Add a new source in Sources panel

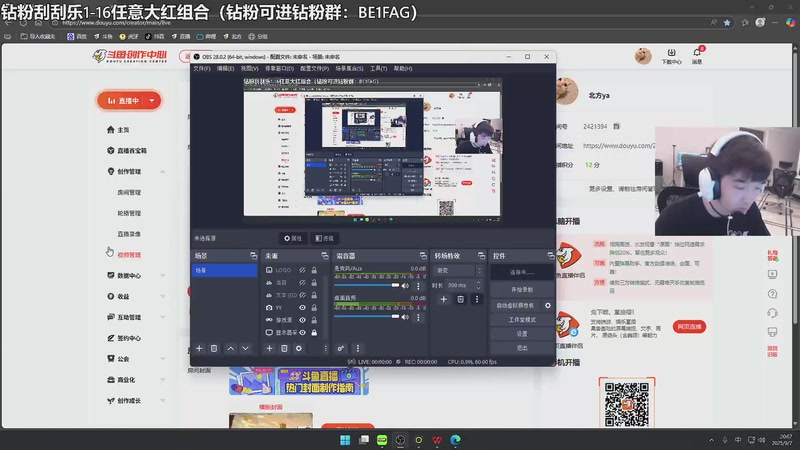tap(269, 348)
